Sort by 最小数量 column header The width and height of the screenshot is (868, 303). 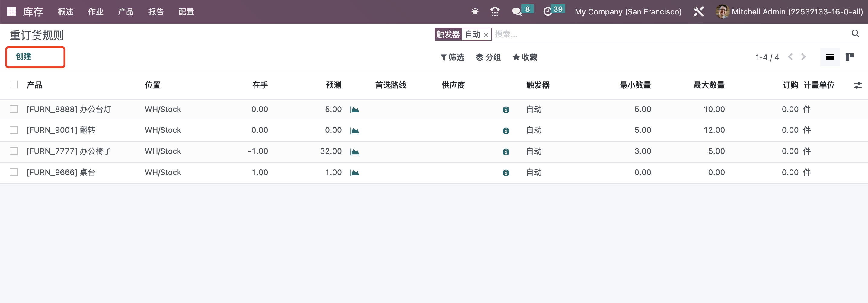[x=635, y=85]
